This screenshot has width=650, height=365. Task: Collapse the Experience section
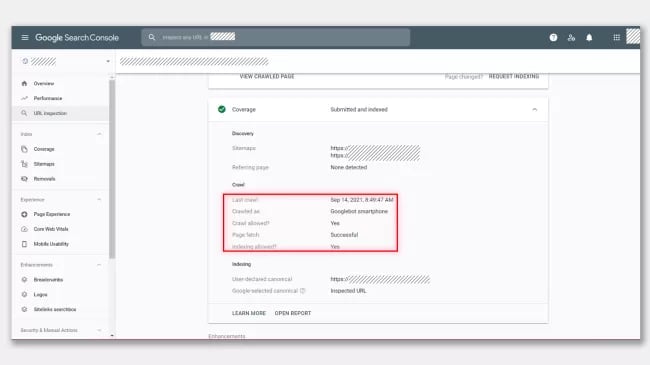(x=99, y=200)
